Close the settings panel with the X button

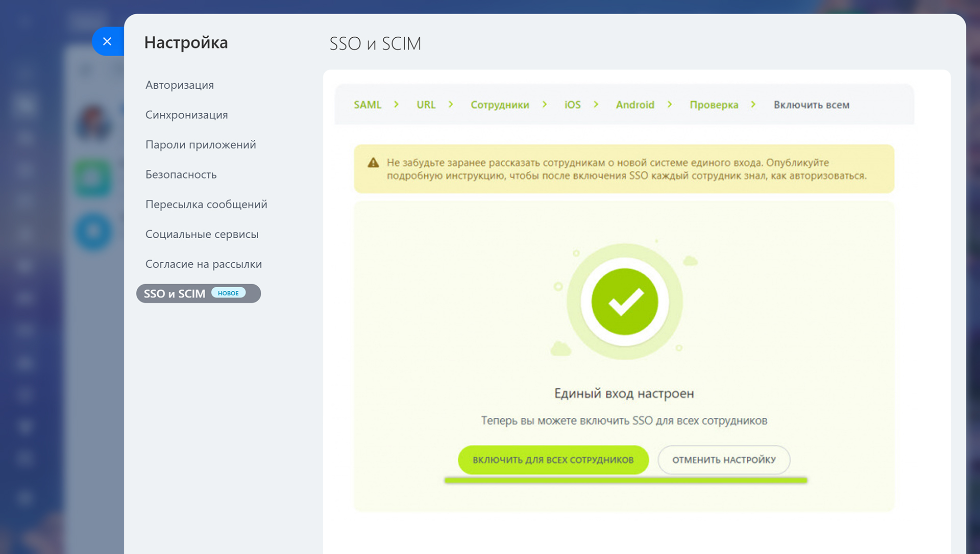(x=107, y=41)
